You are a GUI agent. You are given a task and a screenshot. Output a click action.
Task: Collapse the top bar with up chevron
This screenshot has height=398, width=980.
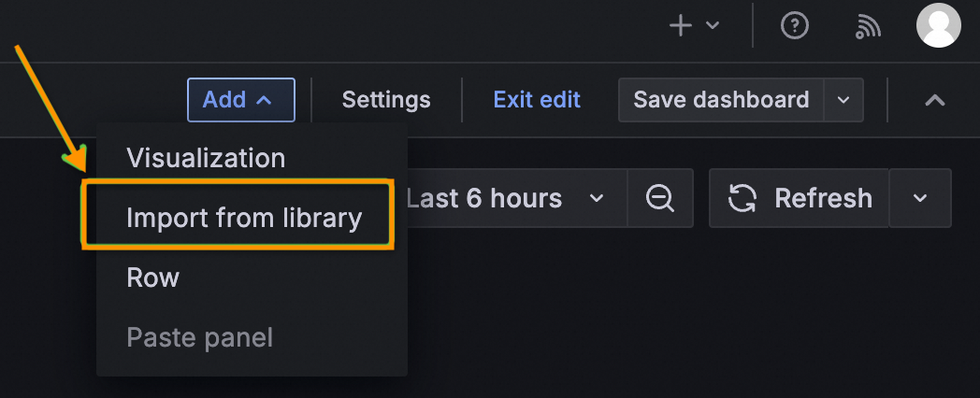[x=934, y=100]
